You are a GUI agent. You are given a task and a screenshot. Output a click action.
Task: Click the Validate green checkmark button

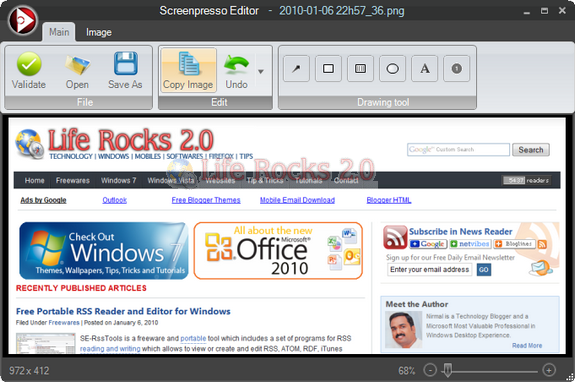coord(29,70)
